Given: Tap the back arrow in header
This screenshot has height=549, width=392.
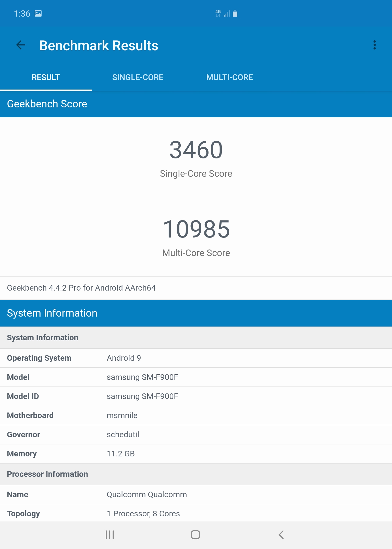Looking at the screenshot, I should coord(21,45).
